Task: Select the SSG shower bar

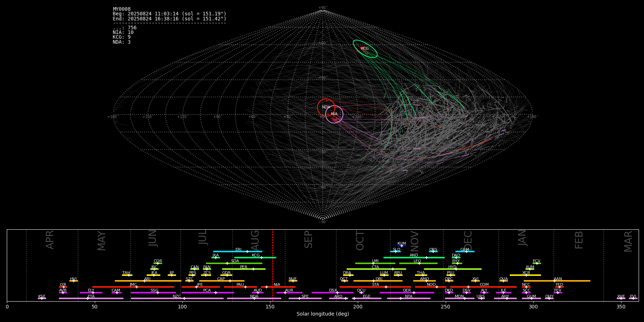Action: (x=153, y=292)
